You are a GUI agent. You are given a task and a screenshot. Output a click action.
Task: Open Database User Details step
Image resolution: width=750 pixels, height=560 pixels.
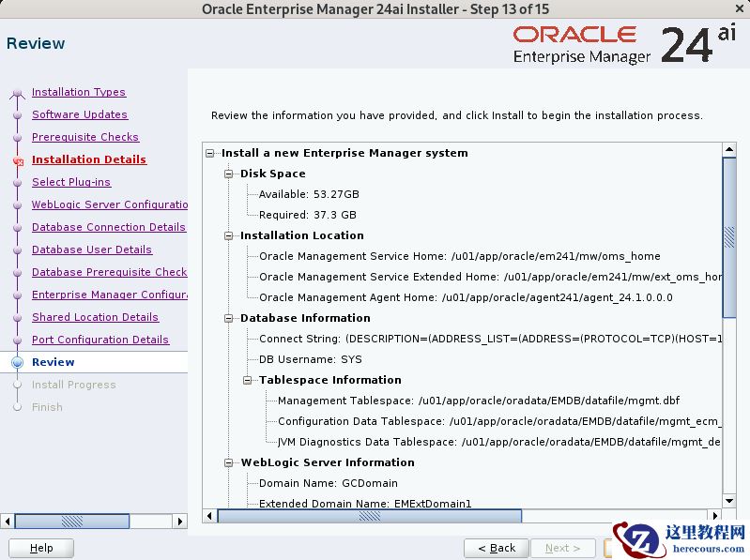coord(91,249)
